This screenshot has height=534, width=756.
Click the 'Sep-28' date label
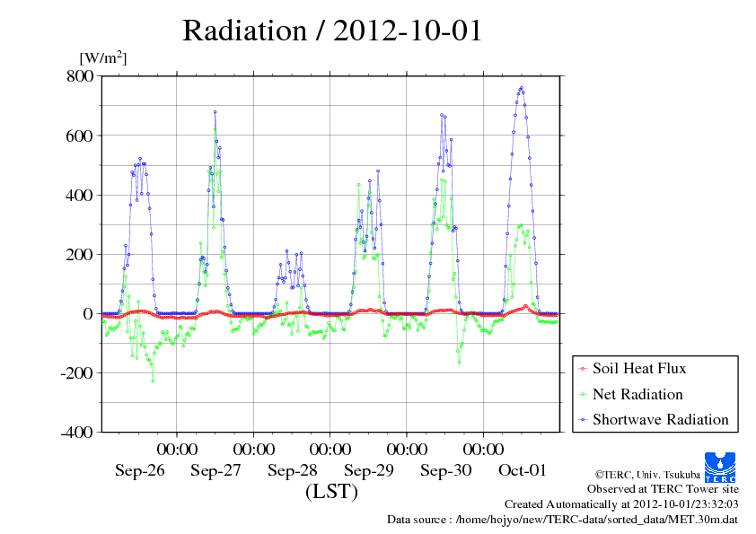coord(293,470)
